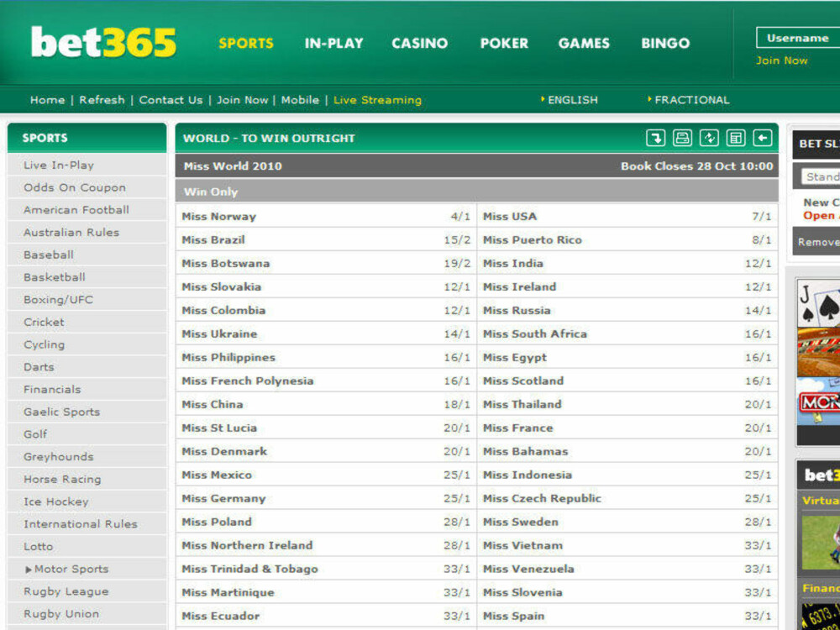
Task: Click Miss Botswana 19/2 odds
Action: point(457,264)
